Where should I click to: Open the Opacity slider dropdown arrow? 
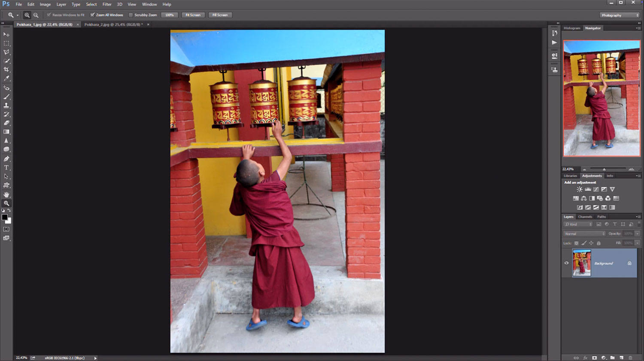click(x=638, y=234)
